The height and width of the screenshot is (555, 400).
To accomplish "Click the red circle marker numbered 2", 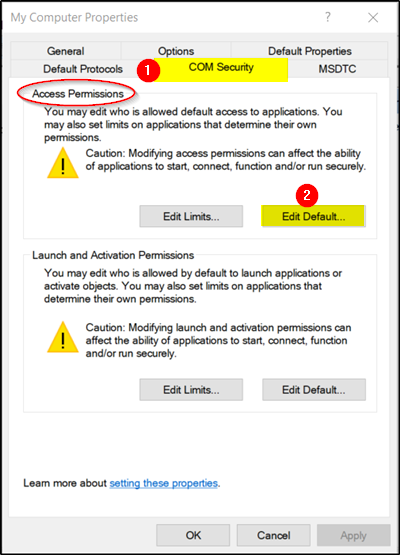I will pos(307,195).
